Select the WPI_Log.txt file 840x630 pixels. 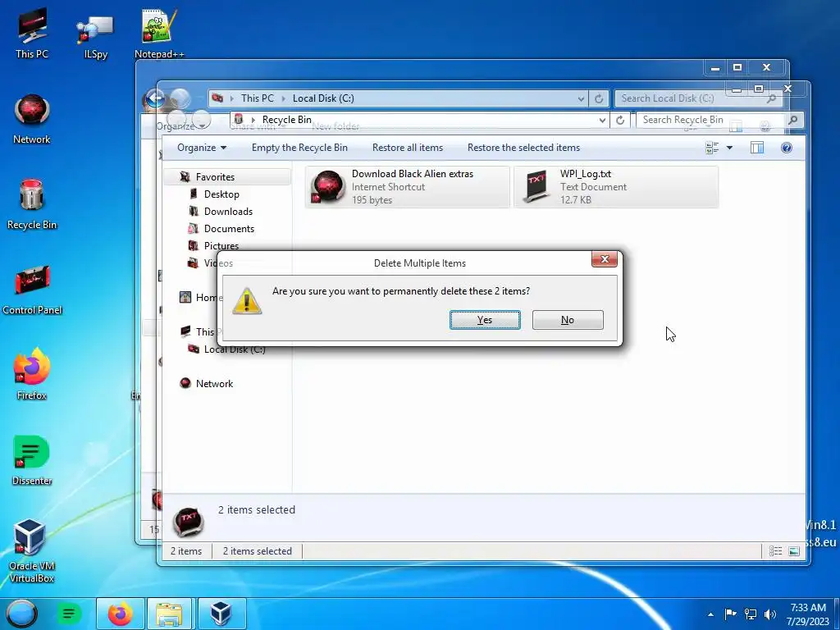pyautogui.click(x=615, y=187)
